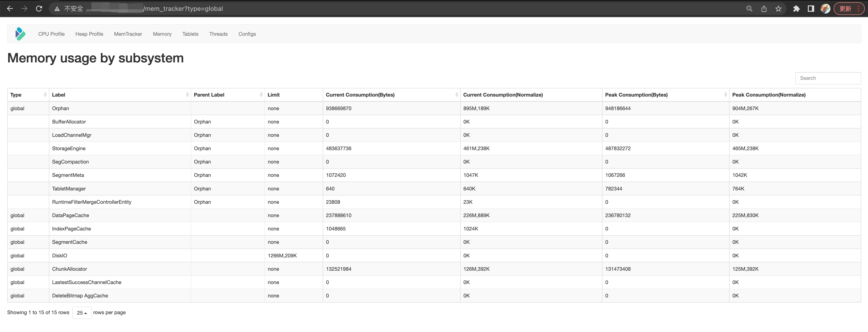868x332 pixels.
Task: Click inside the table Search field
Action: tap(828, 78)
